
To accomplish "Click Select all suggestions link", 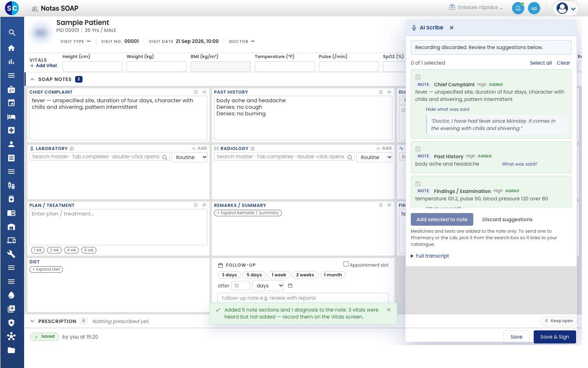I will point(541,63).
